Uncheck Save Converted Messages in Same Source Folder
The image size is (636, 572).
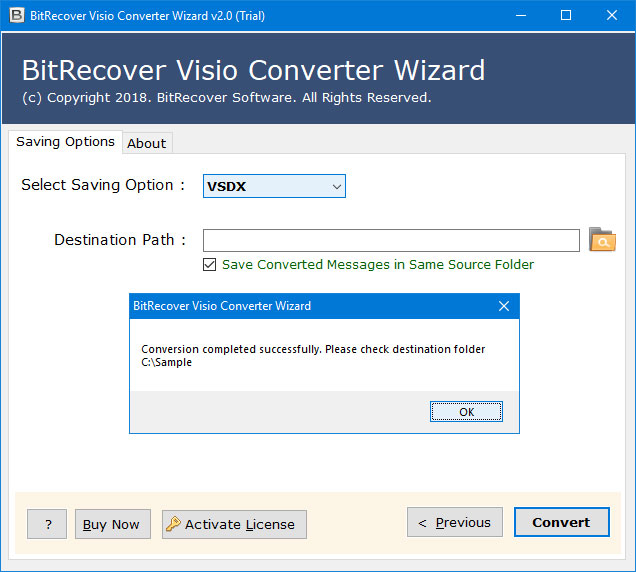pyautogui.click(x=209, y=265)
